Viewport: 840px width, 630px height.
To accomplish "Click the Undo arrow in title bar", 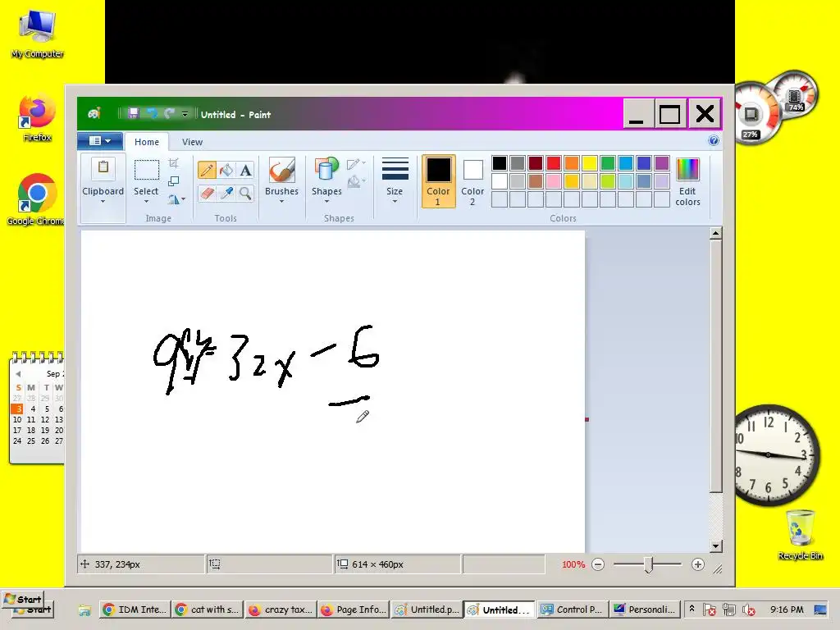I will tap(152, 113).
